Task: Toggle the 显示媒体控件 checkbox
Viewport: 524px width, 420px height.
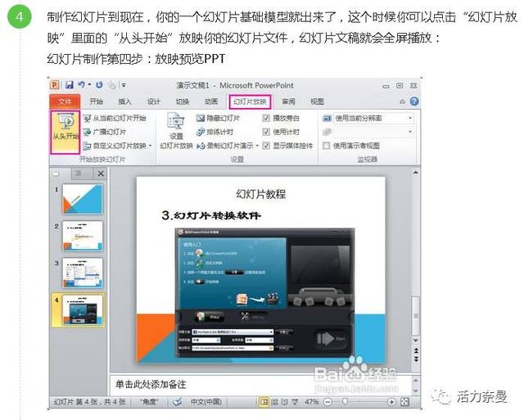Action: click(266, 146)
